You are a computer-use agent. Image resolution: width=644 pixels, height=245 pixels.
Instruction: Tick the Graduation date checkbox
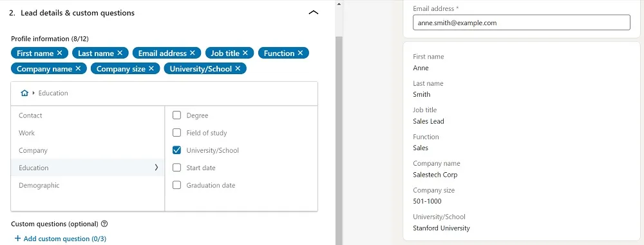coord(176,186)
